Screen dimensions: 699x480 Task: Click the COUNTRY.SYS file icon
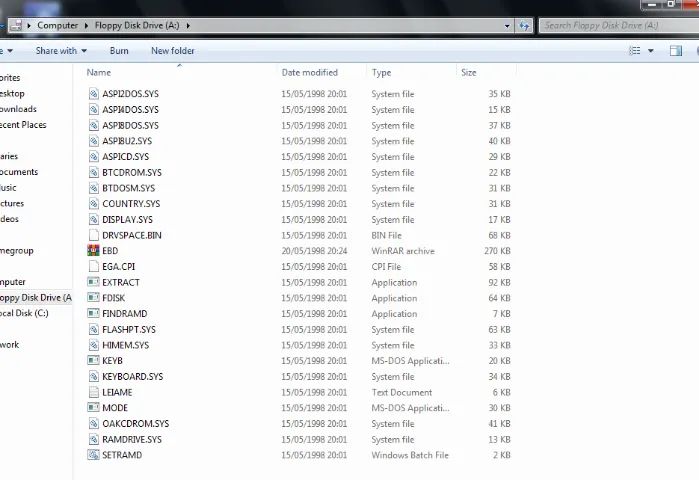click(x=93, y=204)
